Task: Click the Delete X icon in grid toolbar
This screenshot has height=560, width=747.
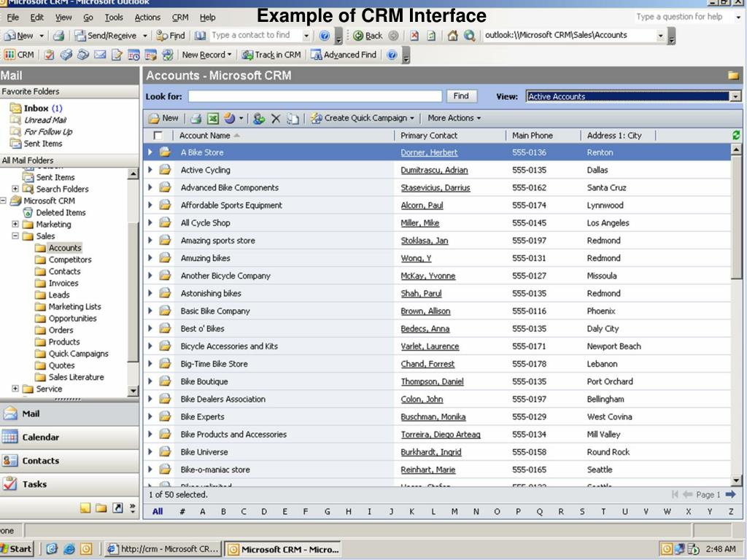Action: coord(276,118)
